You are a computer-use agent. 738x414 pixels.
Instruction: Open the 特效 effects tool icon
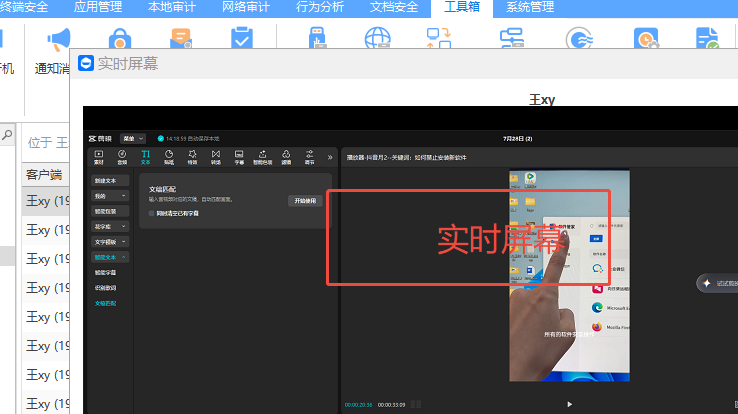coord(192,157)
